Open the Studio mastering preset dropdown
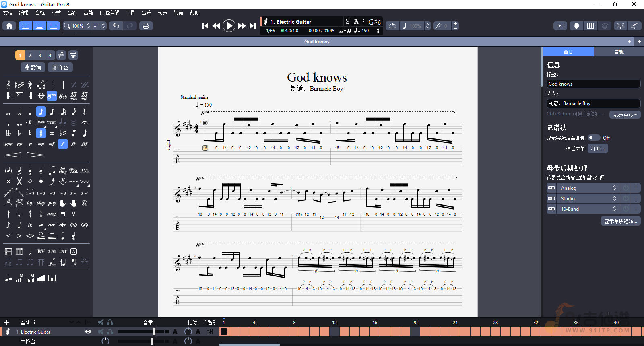 [x=589, y=198]
